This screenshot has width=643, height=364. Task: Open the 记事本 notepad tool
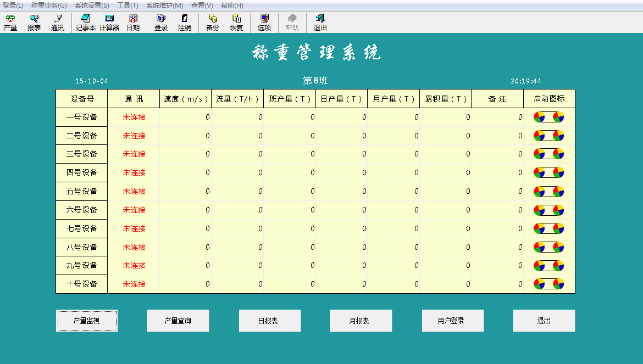tap(86, 23)
